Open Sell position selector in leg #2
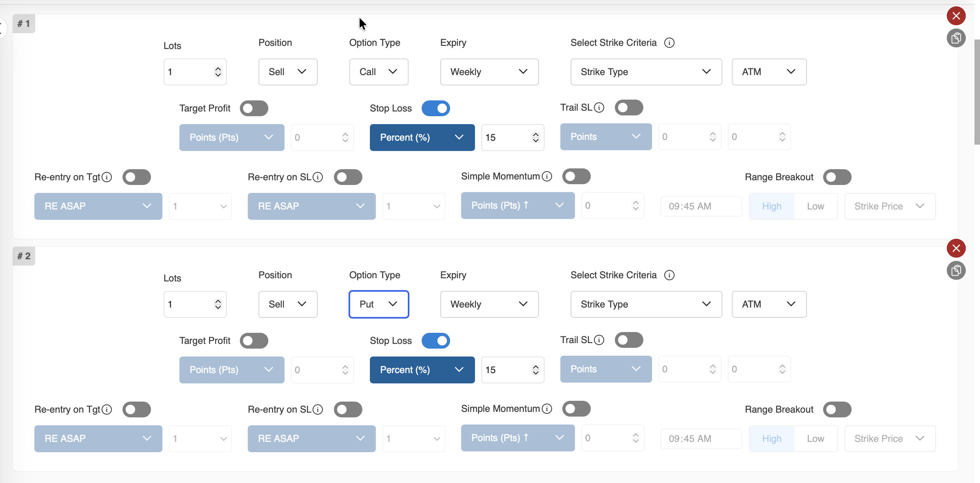 (288, 304)
